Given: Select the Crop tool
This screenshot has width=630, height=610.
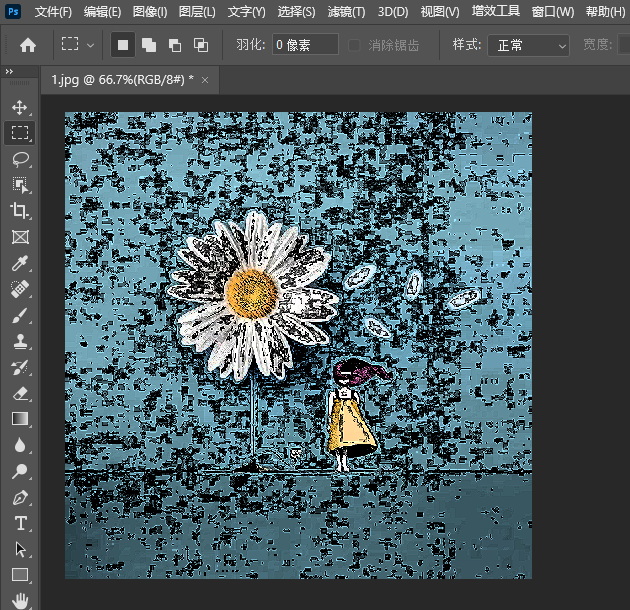Looking at the screenshot, I should (20, 211).
